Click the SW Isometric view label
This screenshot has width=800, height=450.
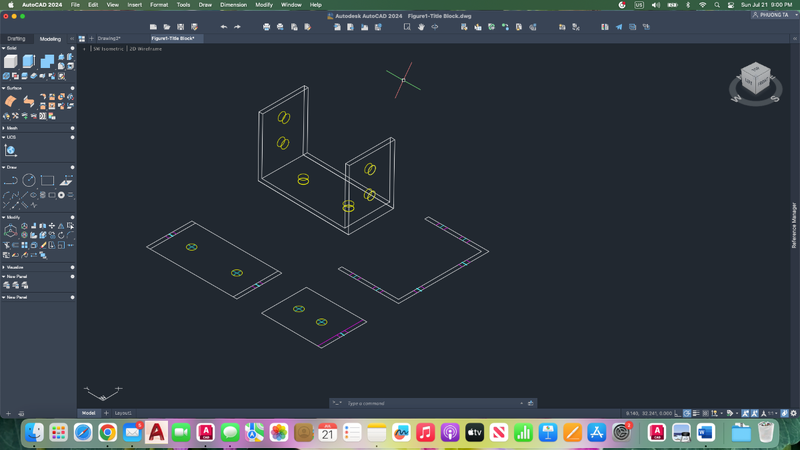[x=108, y=48]
